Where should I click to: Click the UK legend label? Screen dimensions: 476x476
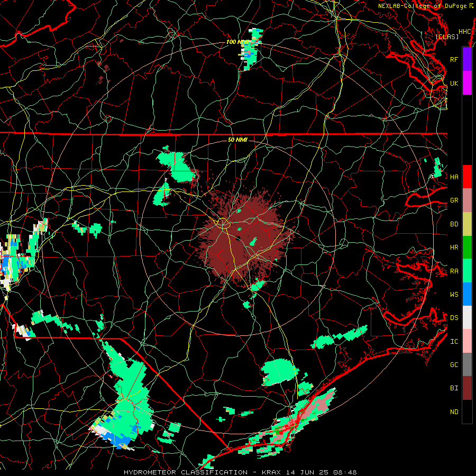[454, 83]
